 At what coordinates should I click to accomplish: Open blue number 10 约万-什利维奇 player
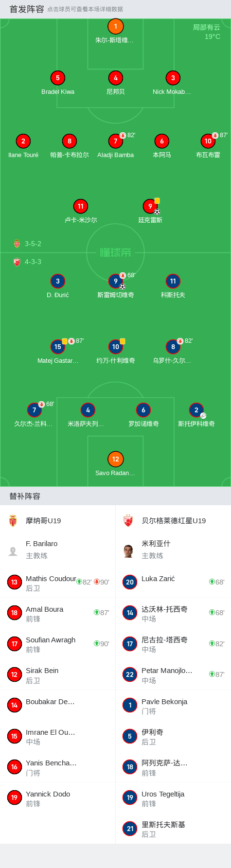(x=115, y=347)
